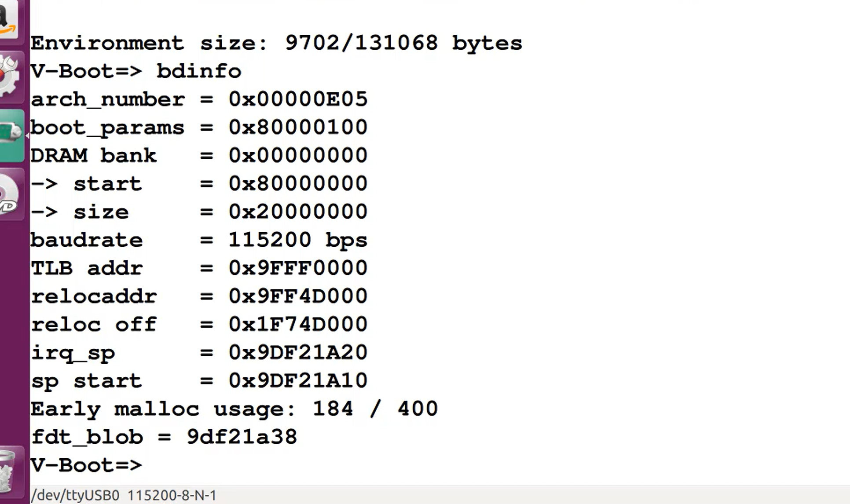Click the bdinfo command text

tap(199, 72)
